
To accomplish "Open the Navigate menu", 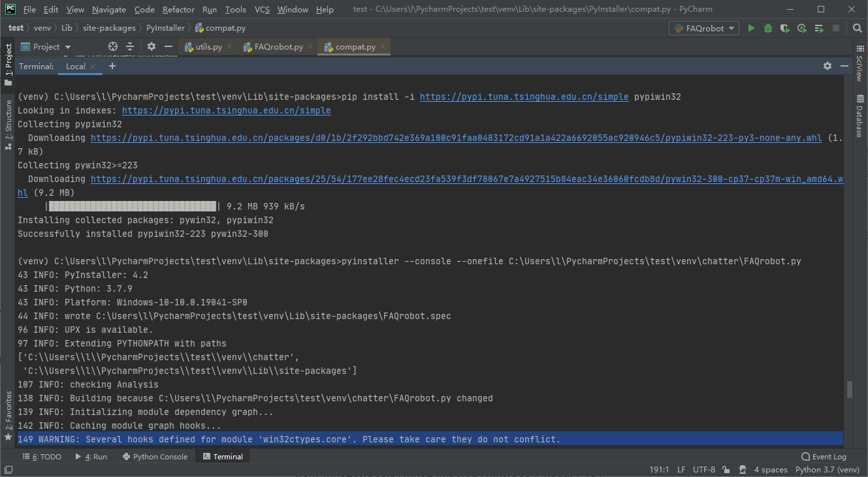I will coord(109,9).
